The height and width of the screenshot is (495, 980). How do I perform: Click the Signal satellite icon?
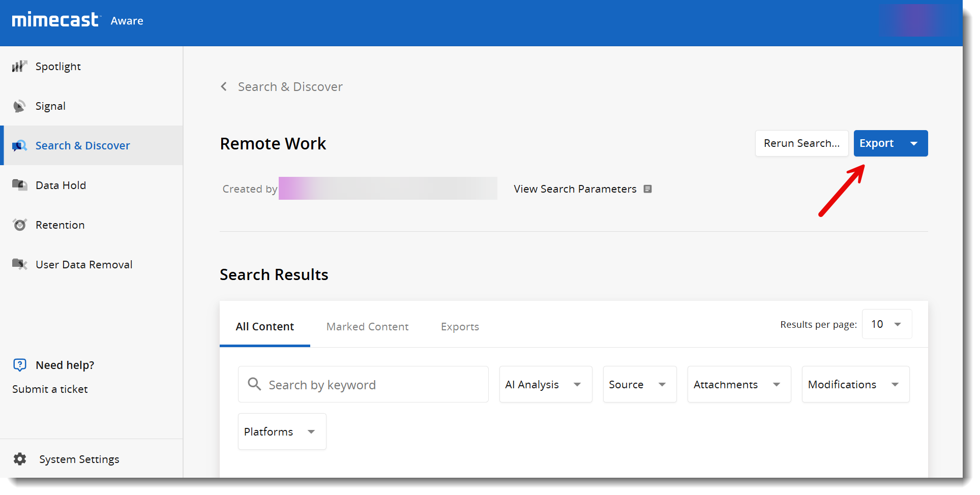click(19, 106)
